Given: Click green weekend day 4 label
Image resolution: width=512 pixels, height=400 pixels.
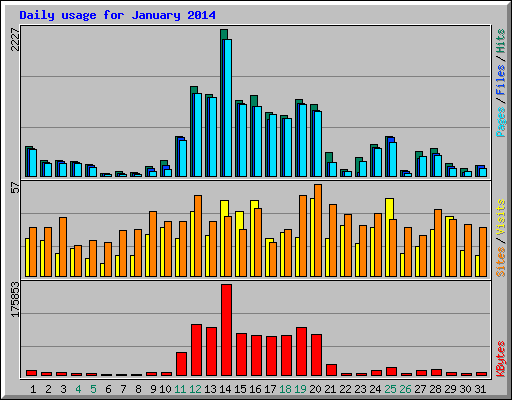Looking at the screenshot, I should [78, 389].
